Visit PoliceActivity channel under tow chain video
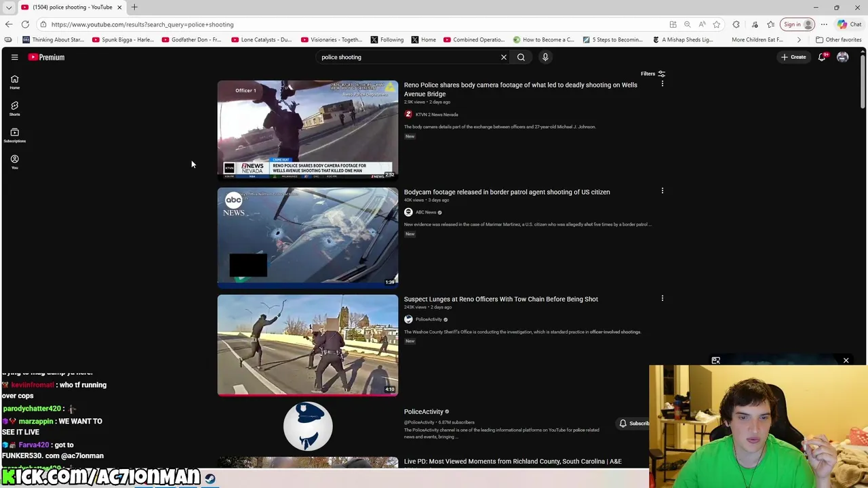 tap(428, 319)
